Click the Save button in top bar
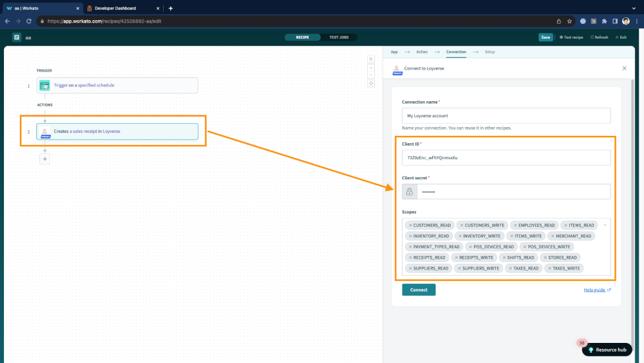Viewport: 644px width, 363px height. 545,37
